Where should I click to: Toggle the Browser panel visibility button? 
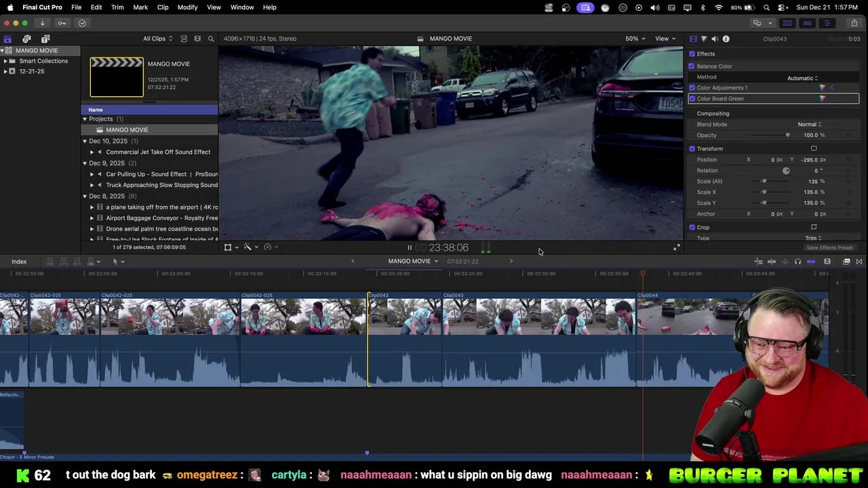click(x=787, y=23)
